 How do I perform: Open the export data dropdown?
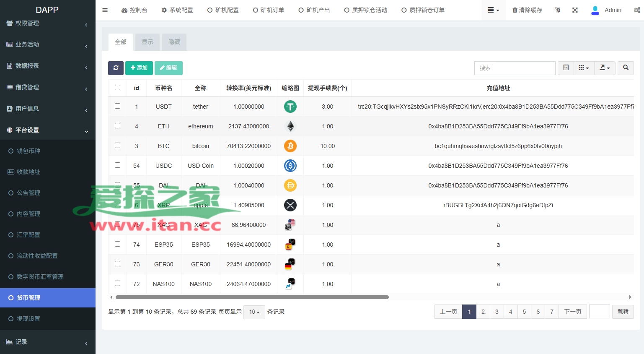click(605, 68)
